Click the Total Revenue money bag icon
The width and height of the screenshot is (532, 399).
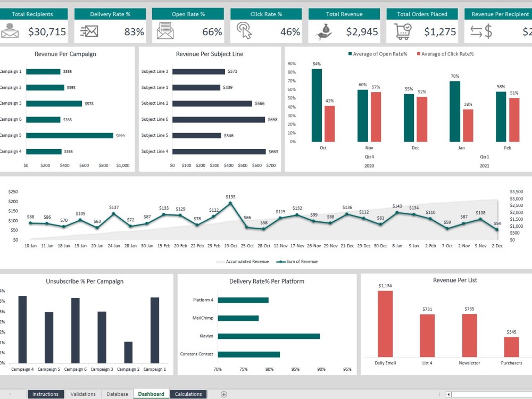pos(324,31)
